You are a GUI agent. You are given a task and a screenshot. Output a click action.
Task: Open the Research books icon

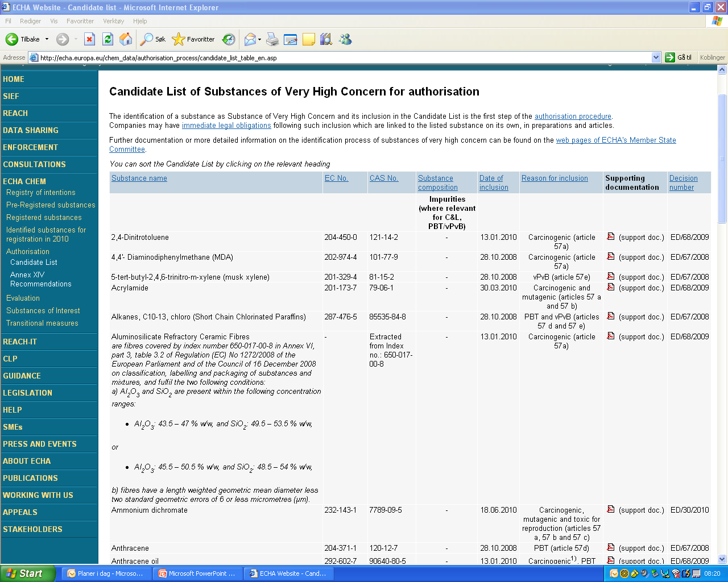click(x=326, y=39)
